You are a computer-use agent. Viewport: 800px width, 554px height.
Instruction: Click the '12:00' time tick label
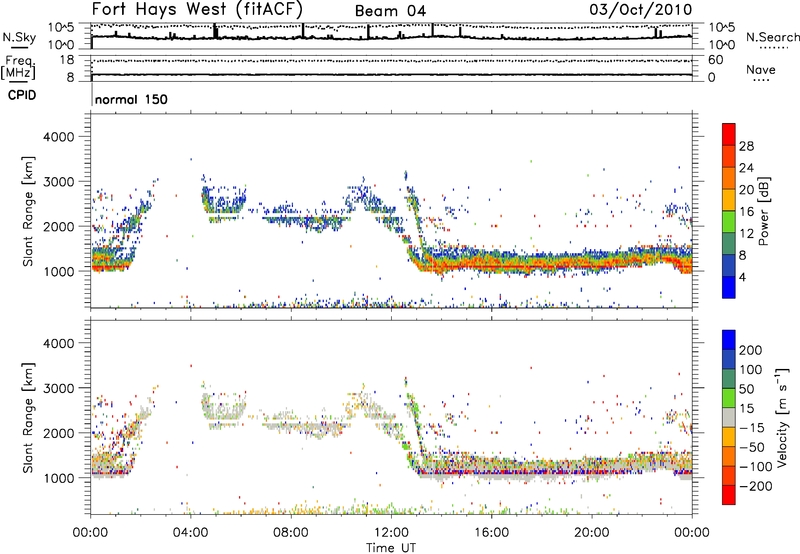click(391, 533)
